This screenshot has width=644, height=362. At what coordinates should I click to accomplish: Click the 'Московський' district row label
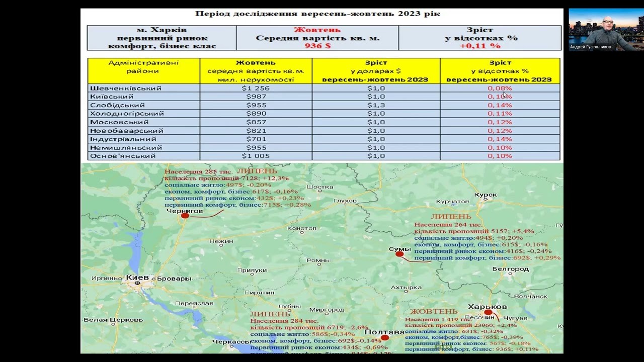pos(119,122)
